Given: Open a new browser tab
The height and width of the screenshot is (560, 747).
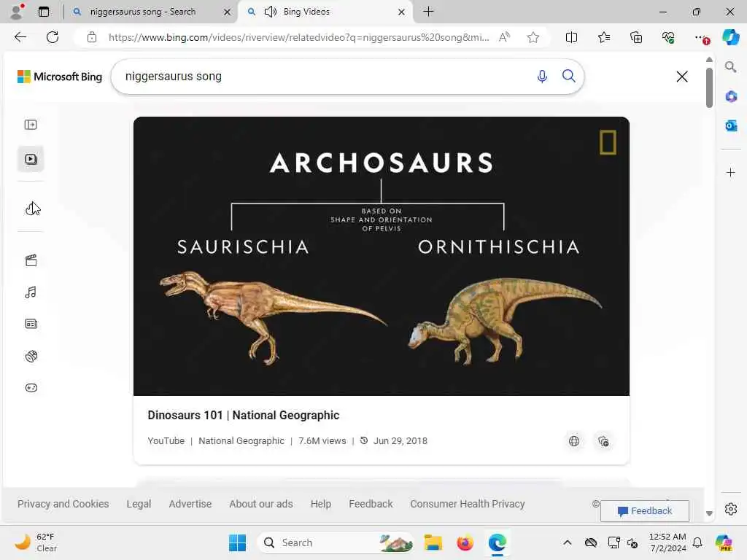Looking at the screenshot, I should [428, 12].
